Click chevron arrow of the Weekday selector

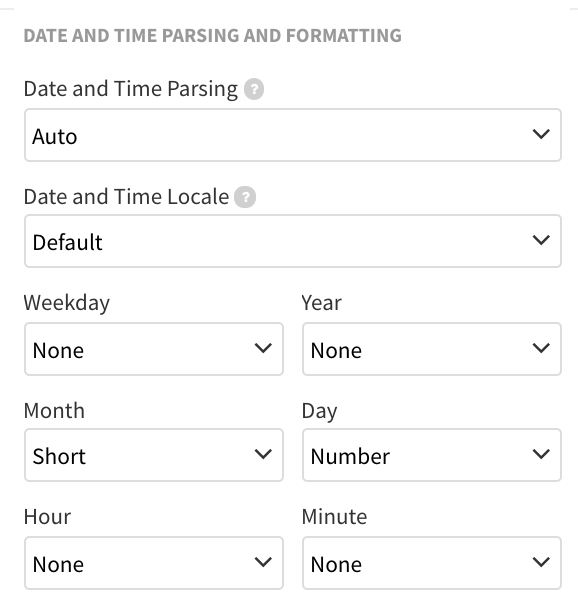[x=263, y=348]
